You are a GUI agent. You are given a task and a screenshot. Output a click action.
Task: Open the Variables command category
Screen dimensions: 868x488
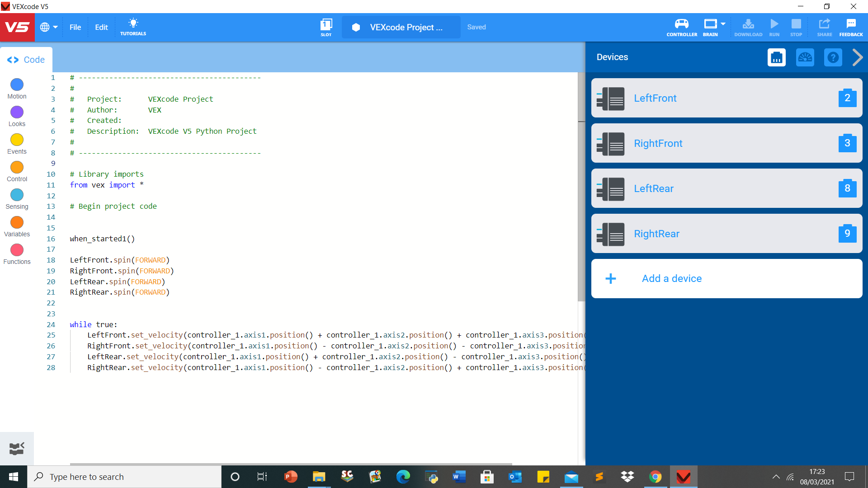tap(17, 226)
